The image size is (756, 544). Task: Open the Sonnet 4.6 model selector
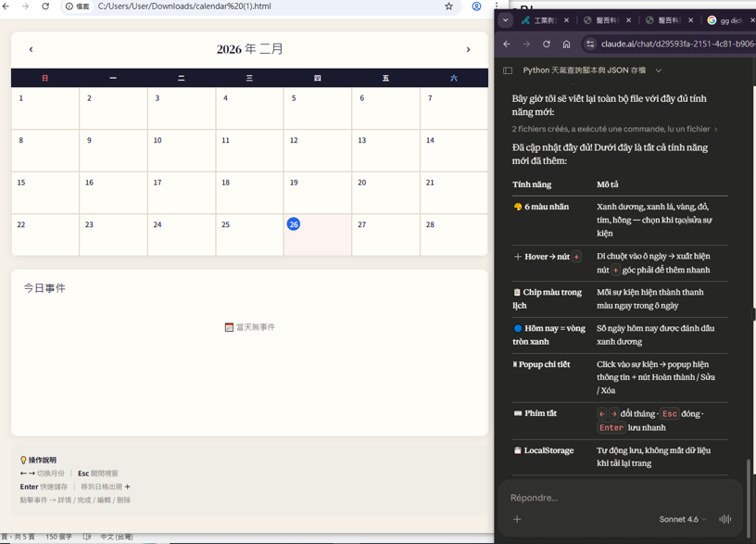click(683, 519)
